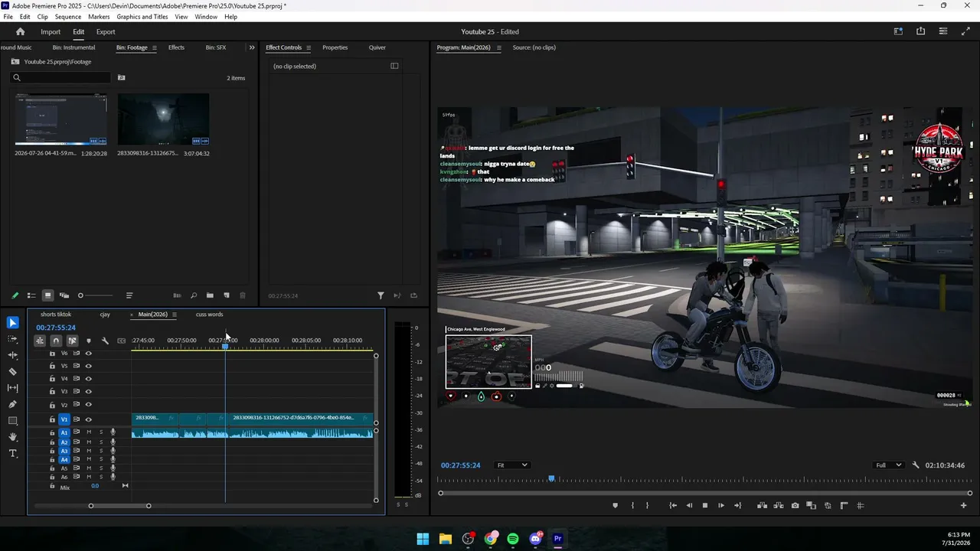The image size is (980, 551).
Task: Open the Markers menu
Action: click(99, 17)
